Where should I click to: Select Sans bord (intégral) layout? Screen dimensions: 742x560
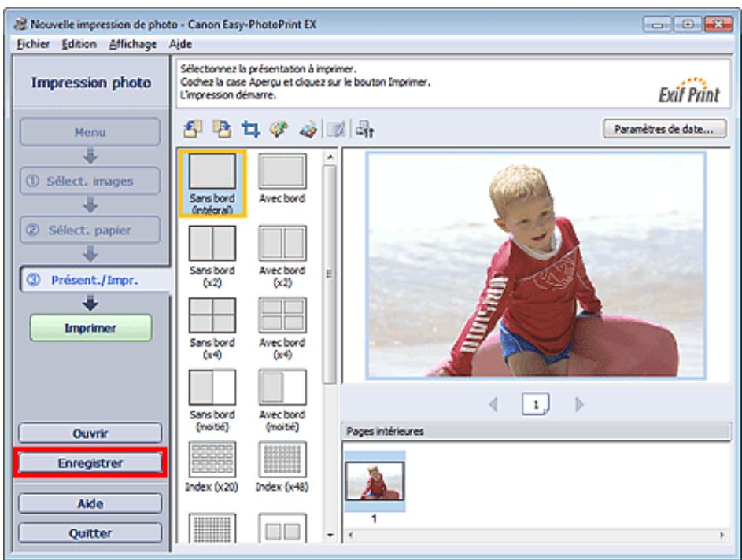tap(212, 183)
